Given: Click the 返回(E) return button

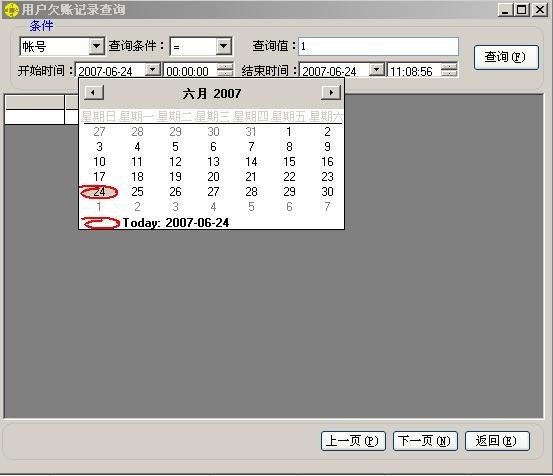Looking at the screenshot, I should (497, 441).
